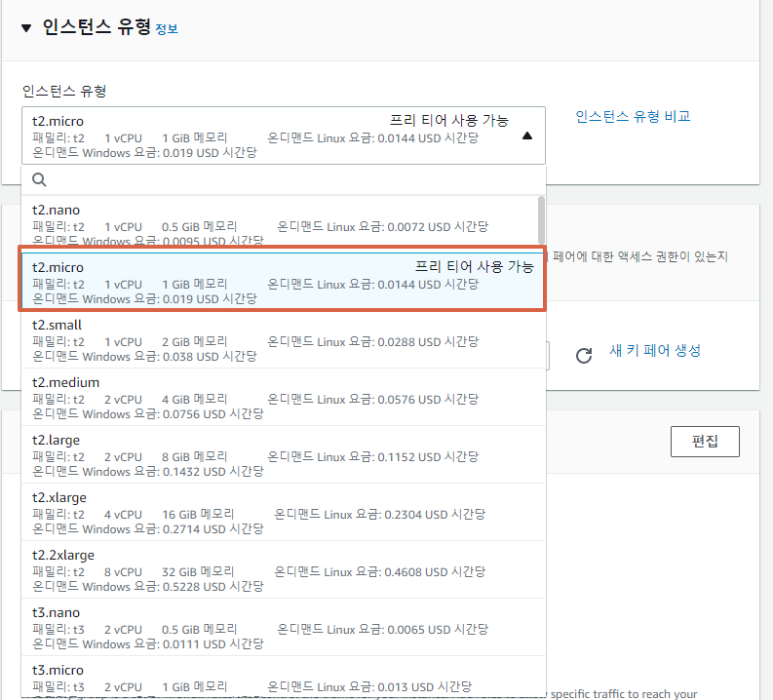Click the search field in the dropdown
This screenshot has width=773, height=700.
284,180
